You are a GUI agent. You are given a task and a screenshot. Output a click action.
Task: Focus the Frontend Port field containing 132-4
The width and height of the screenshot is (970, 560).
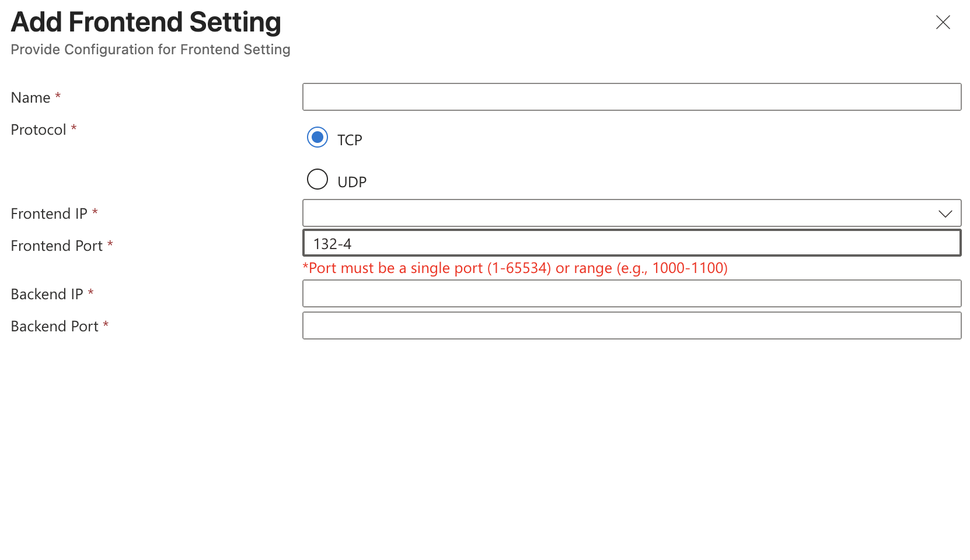(631, 243)
